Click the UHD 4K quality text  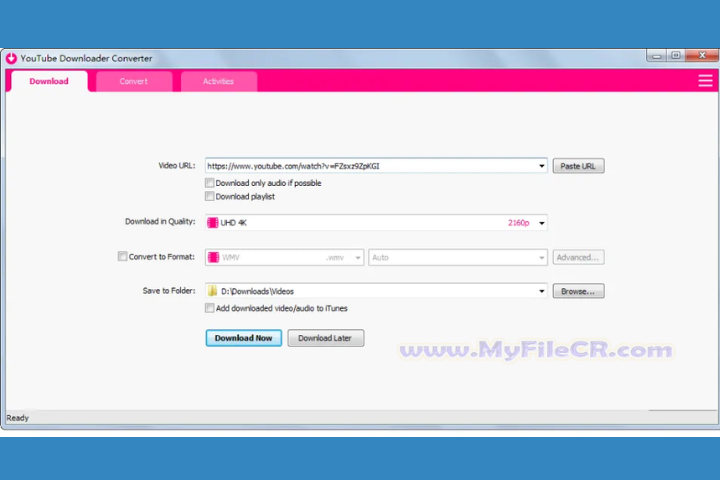[233, 223]
